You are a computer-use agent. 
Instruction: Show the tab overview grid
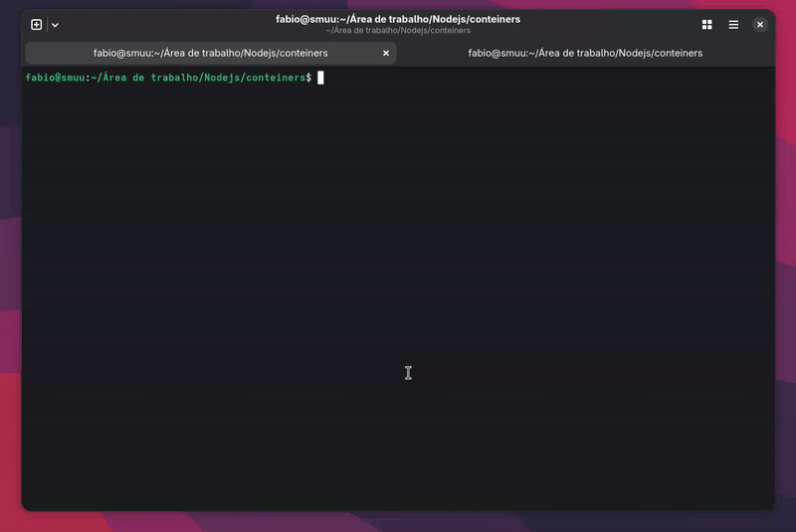click(x=706, y=24)
